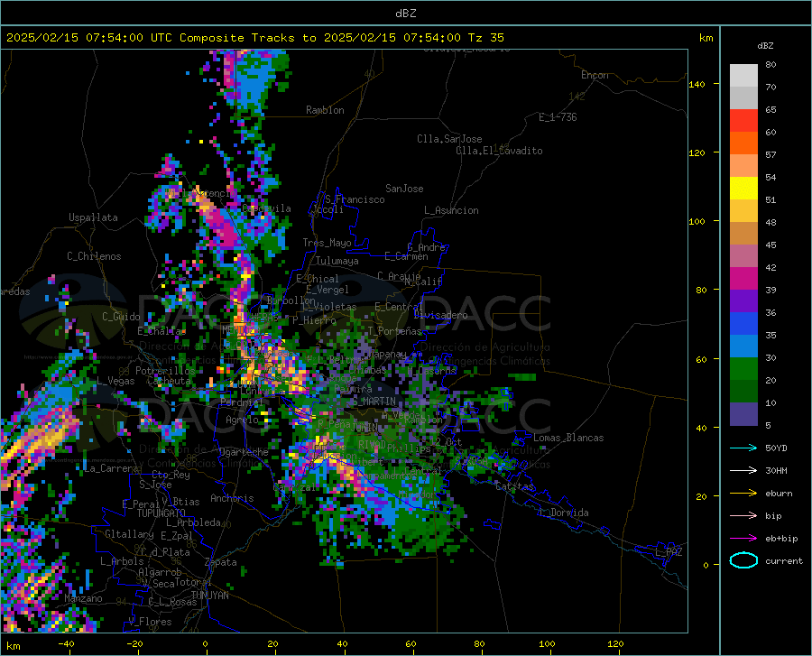This screenshot has height=656, width=812.
Task: Click the 'L_Asuncion' map label
Action: (x=451, y=210)
